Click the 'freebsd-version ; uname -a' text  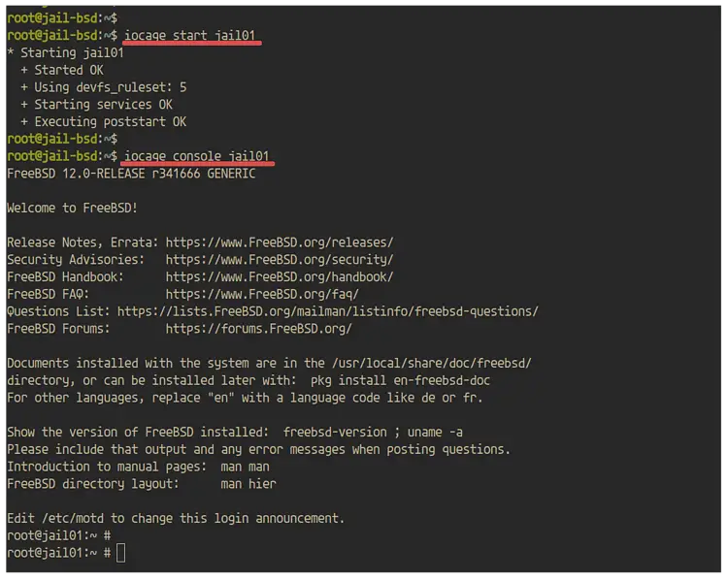point(373,432)
